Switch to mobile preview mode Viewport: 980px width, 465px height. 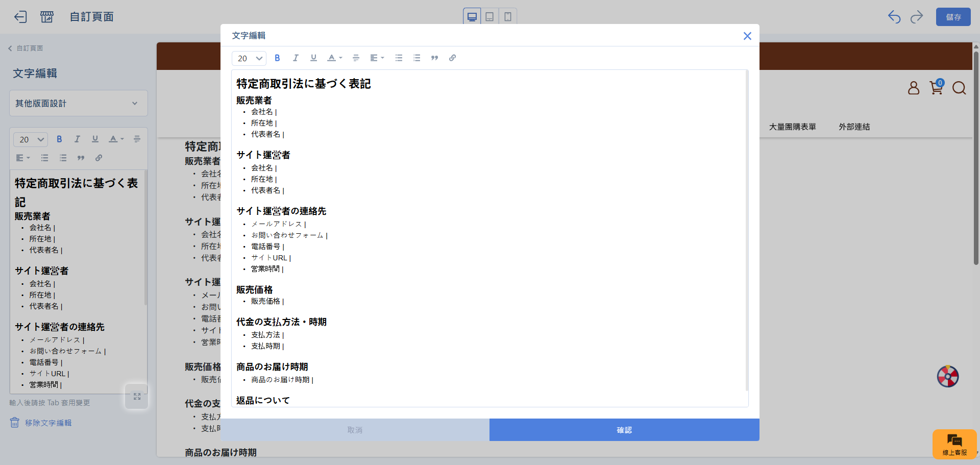[508, 17]
